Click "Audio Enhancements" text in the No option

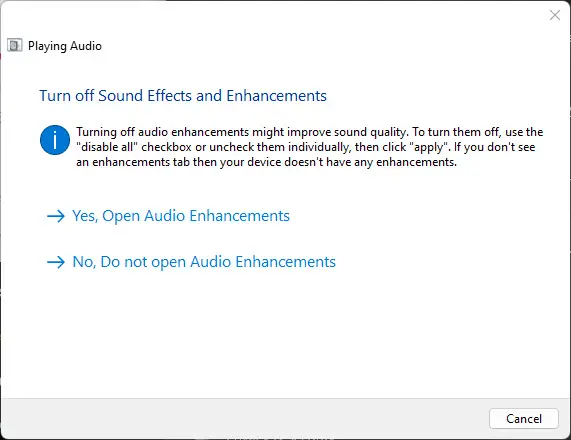pyautogui.click(x=263, y=262)
